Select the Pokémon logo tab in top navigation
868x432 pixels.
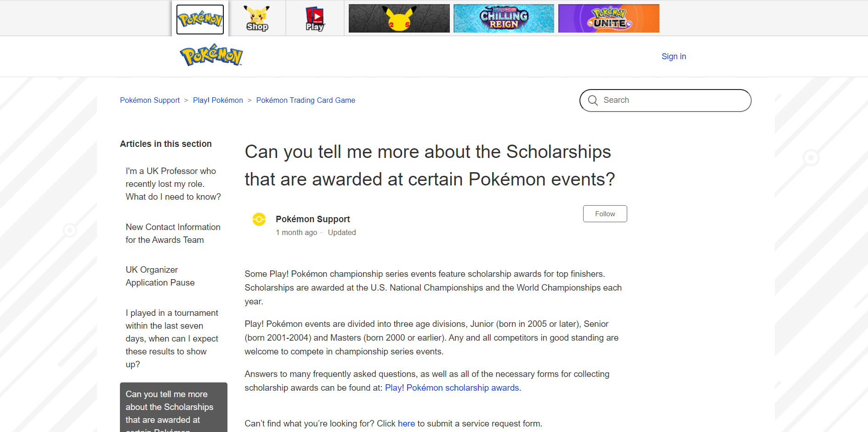pos(199,18)
